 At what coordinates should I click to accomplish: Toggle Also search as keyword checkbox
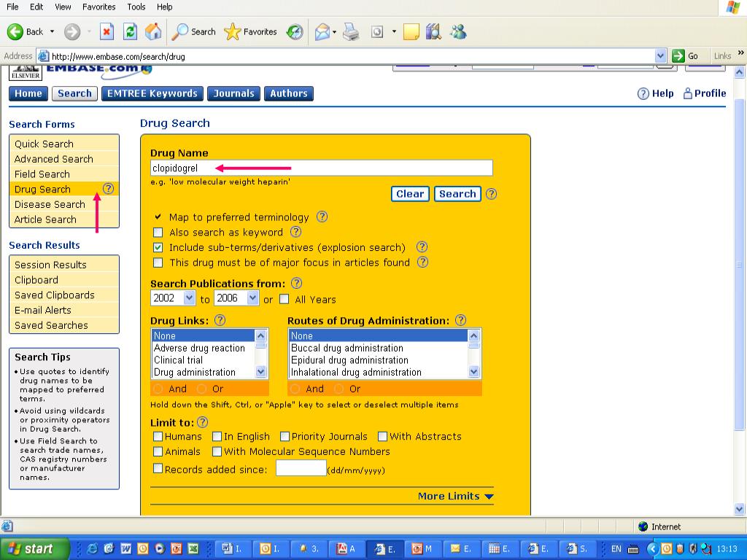(158, 233)
